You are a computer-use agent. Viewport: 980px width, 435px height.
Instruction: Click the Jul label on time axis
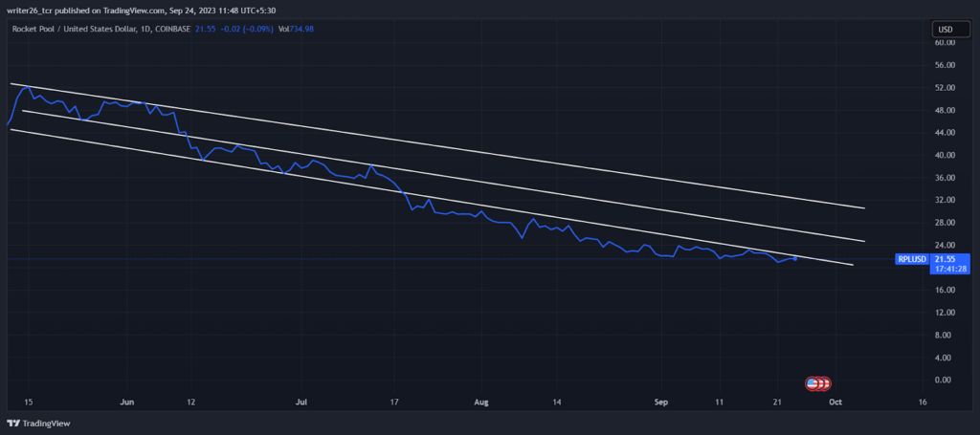[301, 402]
